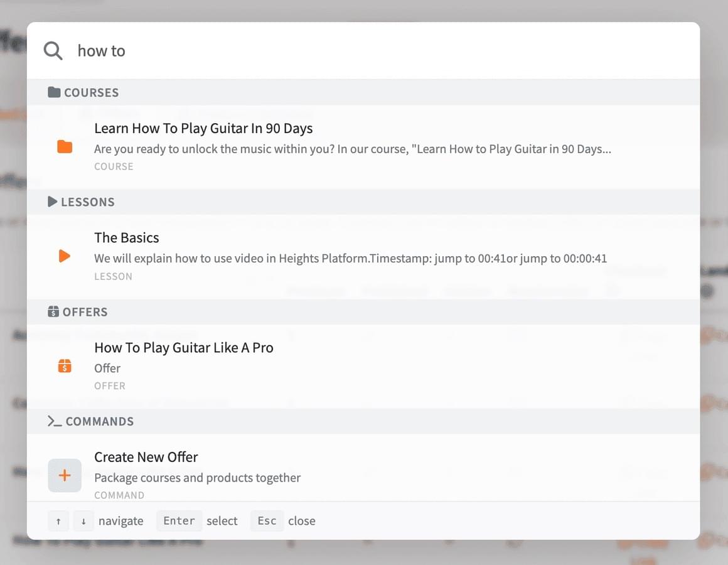The width and height of the screenshot is (728, 565).
Task: Click the Lessons section play icon
Action: [x=53, y=202]
